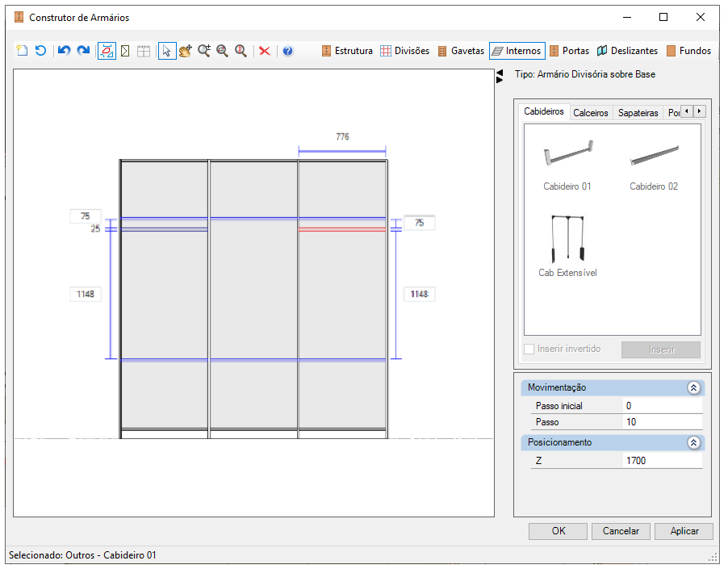Select the pointer selection tool
728x569 pixels.
[167, 51]
